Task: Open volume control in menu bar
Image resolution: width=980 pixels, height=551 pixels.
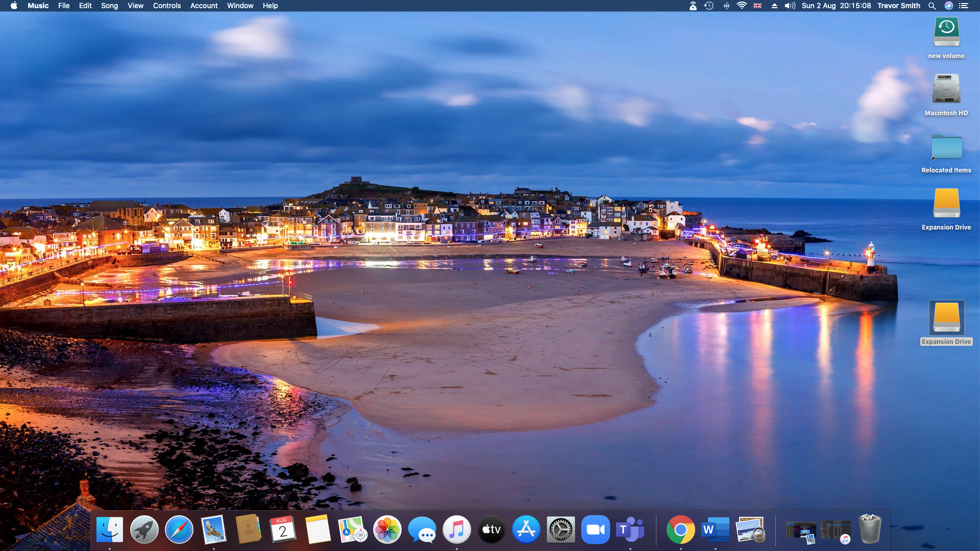Action: pyautogui.click(x=790, y=6)
